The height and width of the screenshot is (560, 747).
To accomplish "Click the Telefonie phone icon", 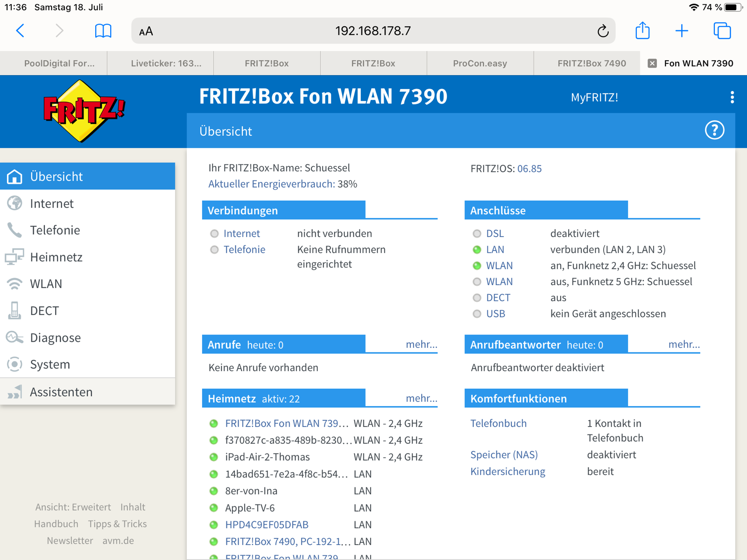I will (14, 230).
